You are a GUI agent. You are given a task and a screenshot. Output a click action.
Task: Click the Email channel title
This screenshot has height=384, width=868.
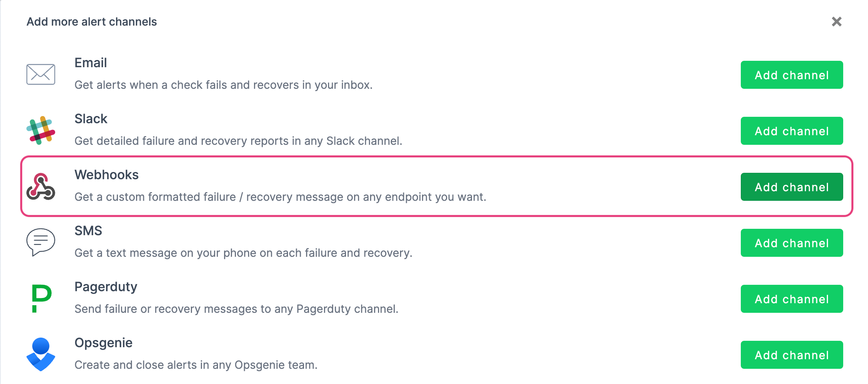[90, 62]
